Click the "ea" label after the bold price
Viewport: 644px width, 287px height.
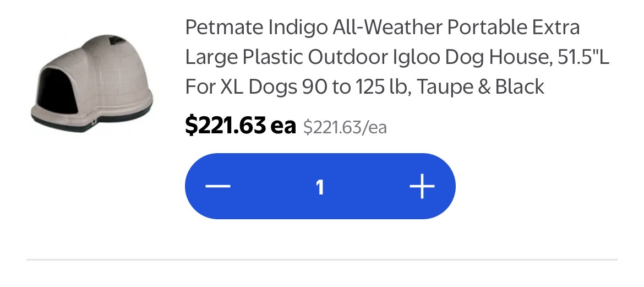pyautogui.click(x=283, y=126)
